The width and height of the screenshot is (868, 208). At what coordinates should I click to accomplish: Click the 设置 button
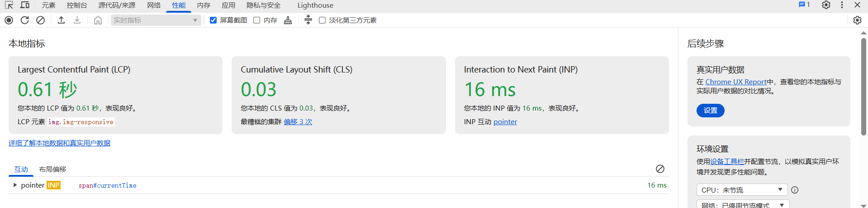710,111
